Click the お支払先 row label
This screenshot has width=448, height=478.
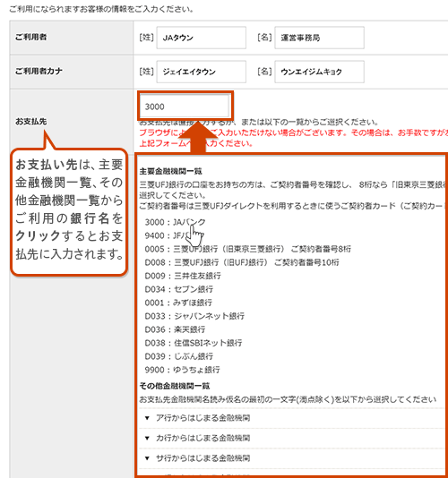point(30,122)
